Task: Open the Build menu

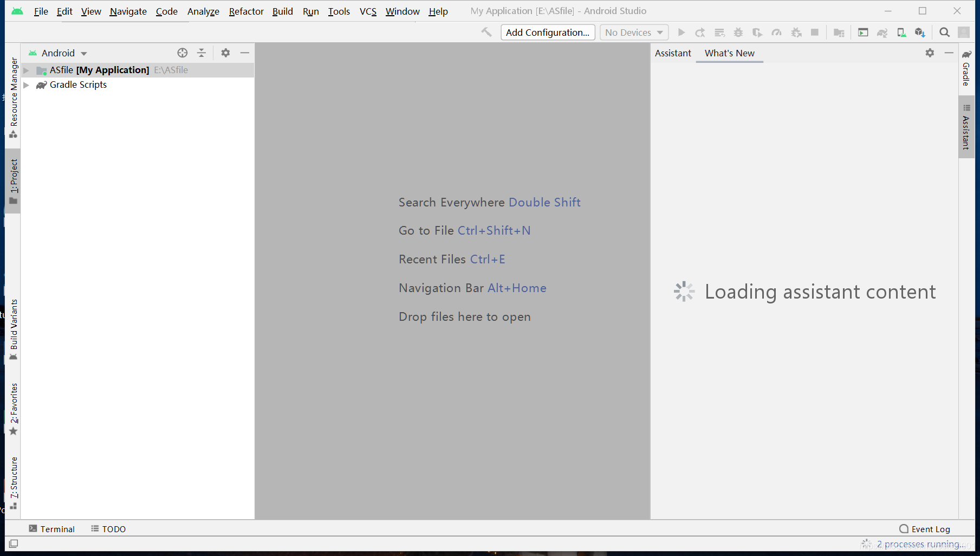Action: (283, 11)
